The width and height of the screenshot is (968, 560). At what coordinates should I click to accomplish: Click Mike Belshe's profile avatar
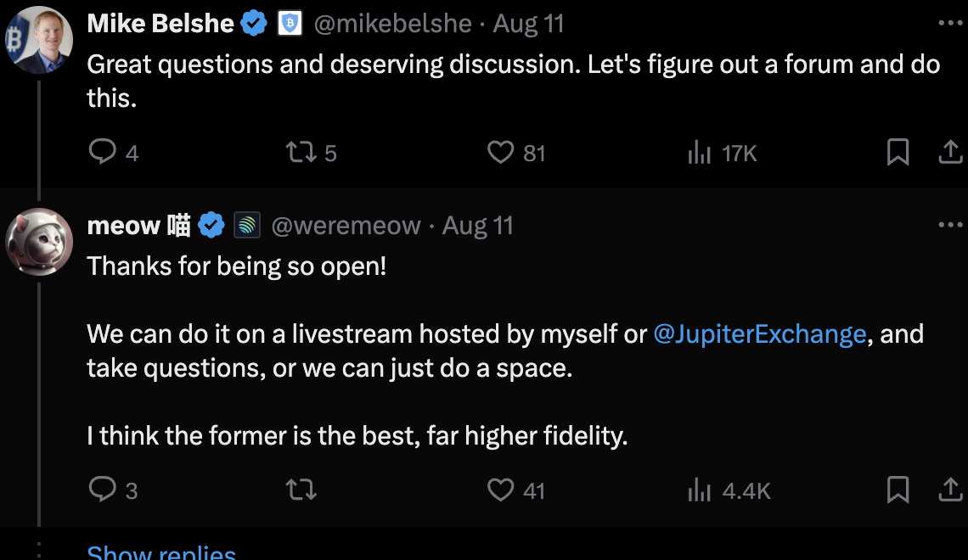(x=39, y=39)
